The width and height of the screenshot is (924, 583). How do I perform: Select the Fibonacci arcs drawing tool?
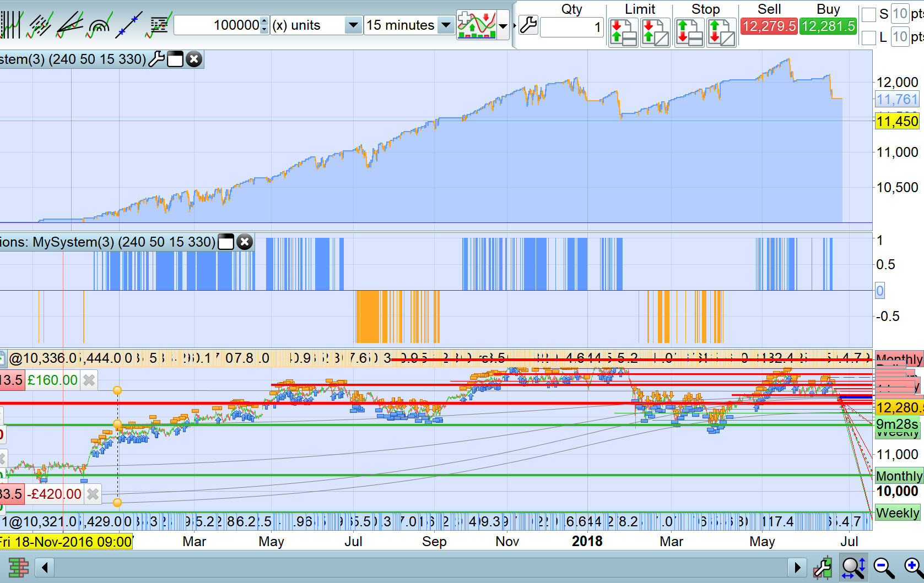click(x=100, y=25)
